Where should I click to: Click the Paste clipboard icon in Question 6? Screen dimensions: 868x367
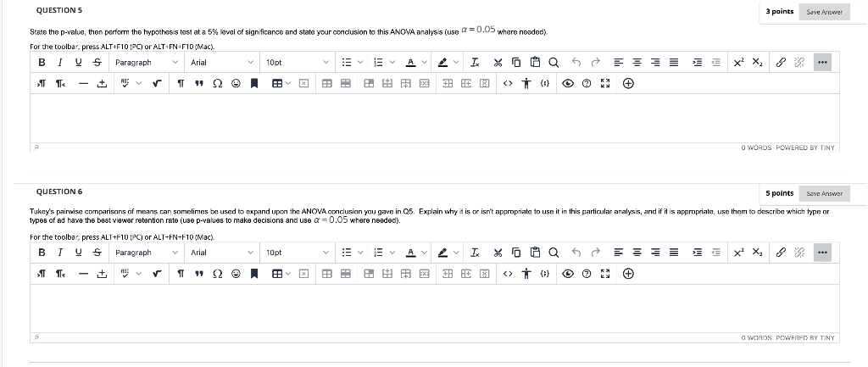pos(535,253)
